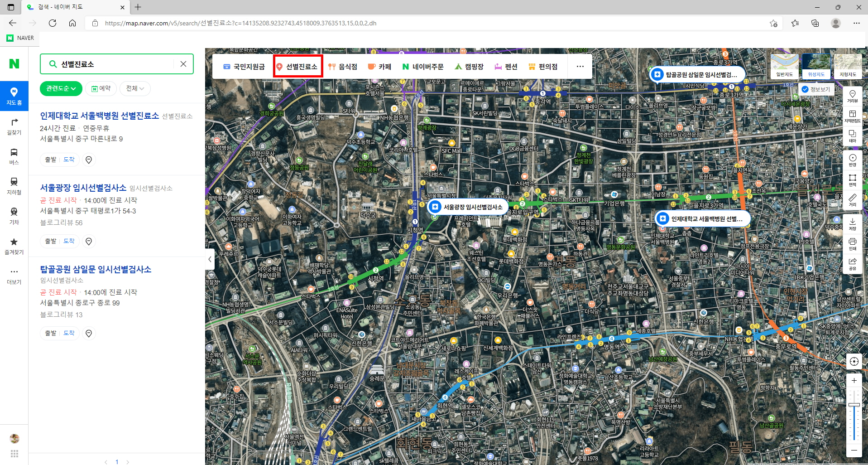Click pin icon for 서울광장 임시선별검사소 result
Image resolution: width=868 pixels, height=465 pixels.
pyautogui.click(x=89, y=242)
